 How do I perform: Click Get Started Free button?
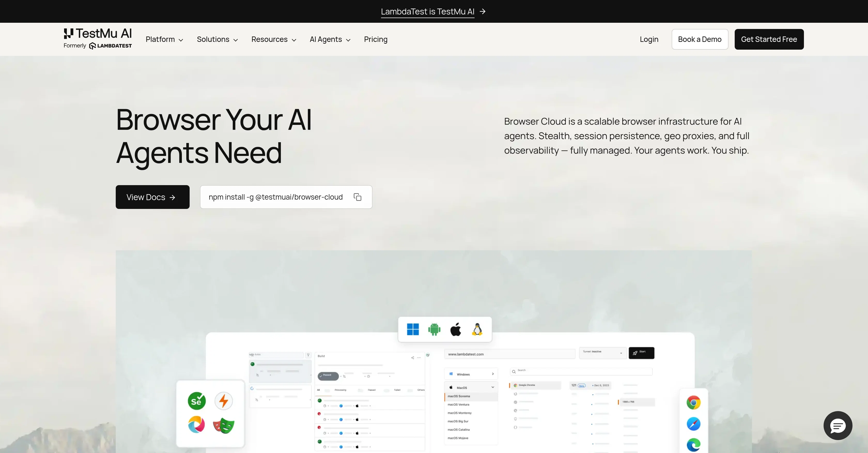point(769,39)
